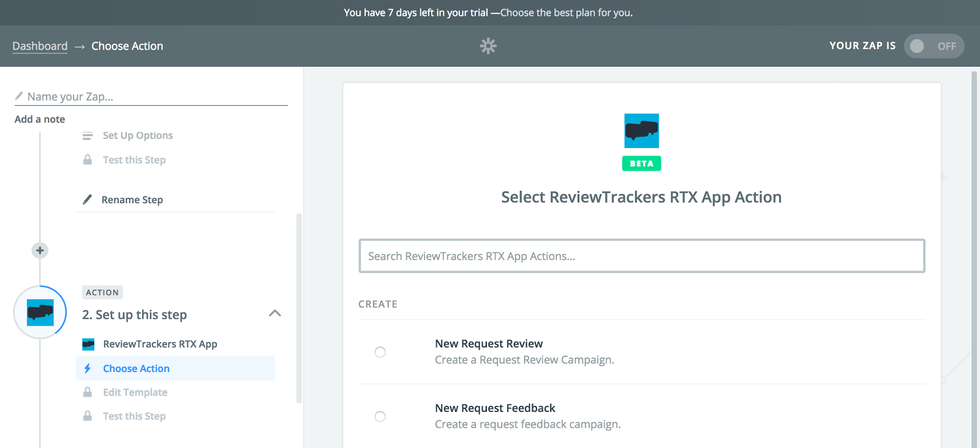Click the Rename Step pencil icon
Image resolution: width=980 pixels, height=448 pixels.
click(x=88, y=200)
